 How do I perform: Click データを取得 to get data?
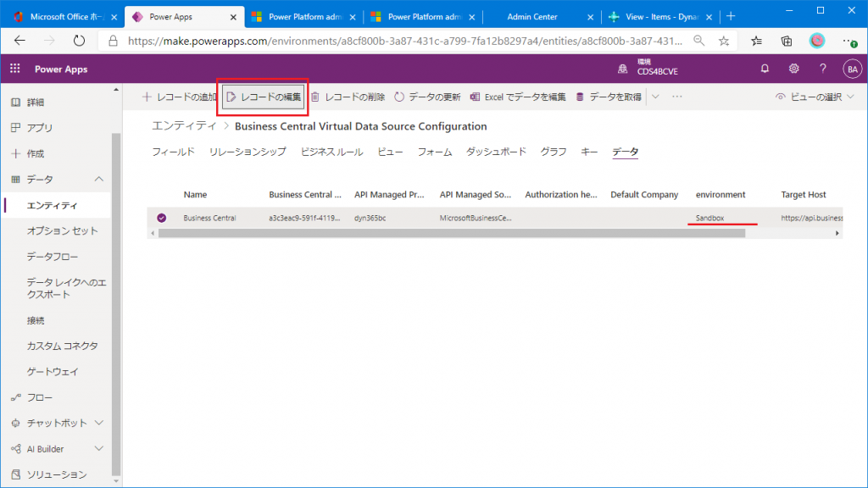[609, 97]
